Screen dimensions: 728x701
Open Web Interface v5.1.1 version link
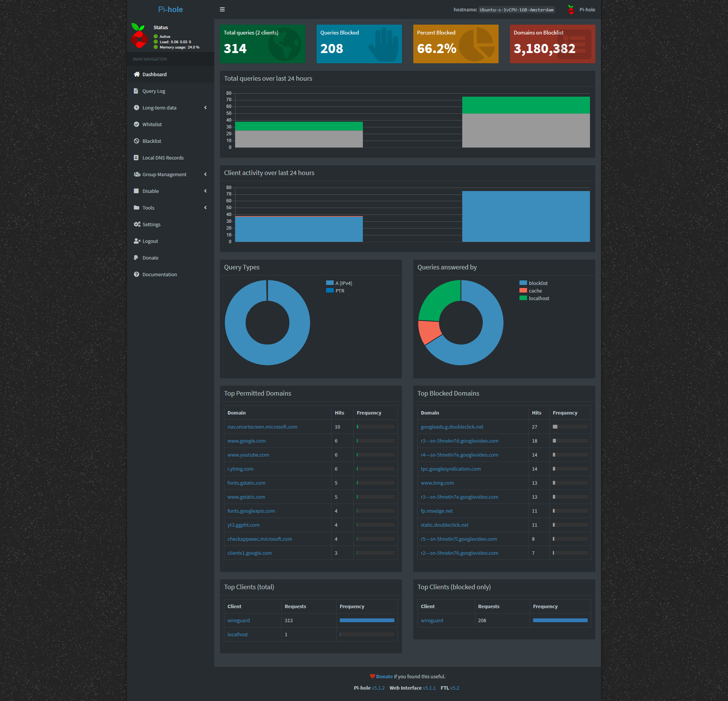pos(429,688)
